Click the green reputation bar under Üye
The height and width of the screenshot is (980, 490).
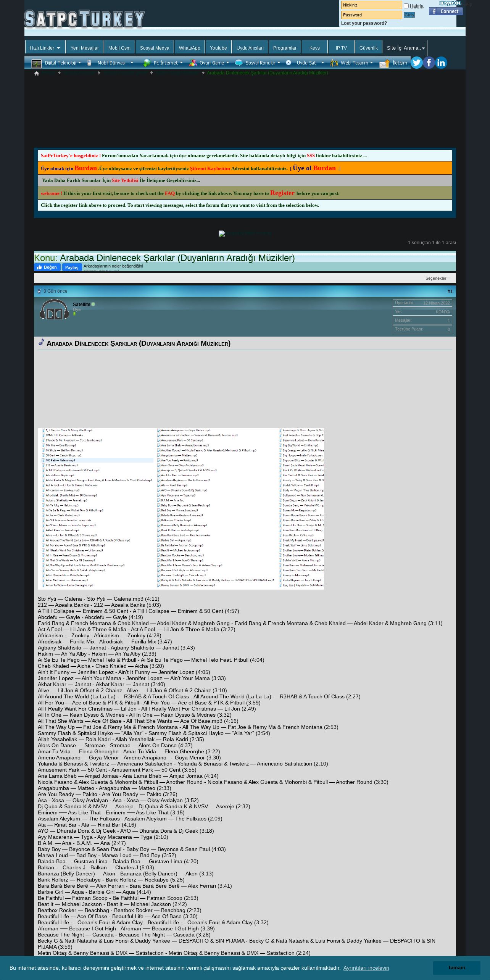coord(74,314)
